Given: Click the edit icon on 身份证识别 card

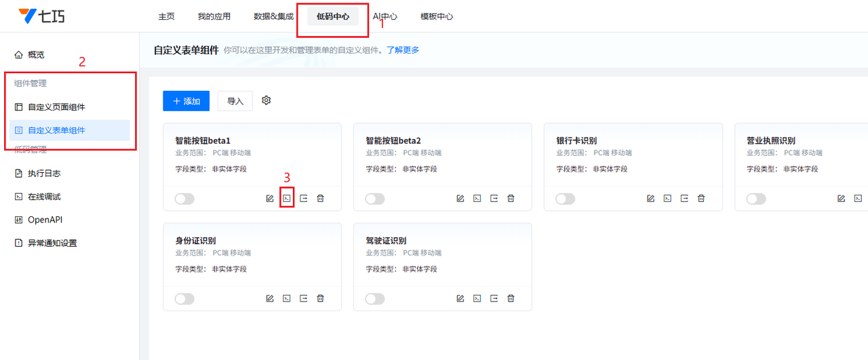Looking at the screenshot, I should (x=270, y=298).
